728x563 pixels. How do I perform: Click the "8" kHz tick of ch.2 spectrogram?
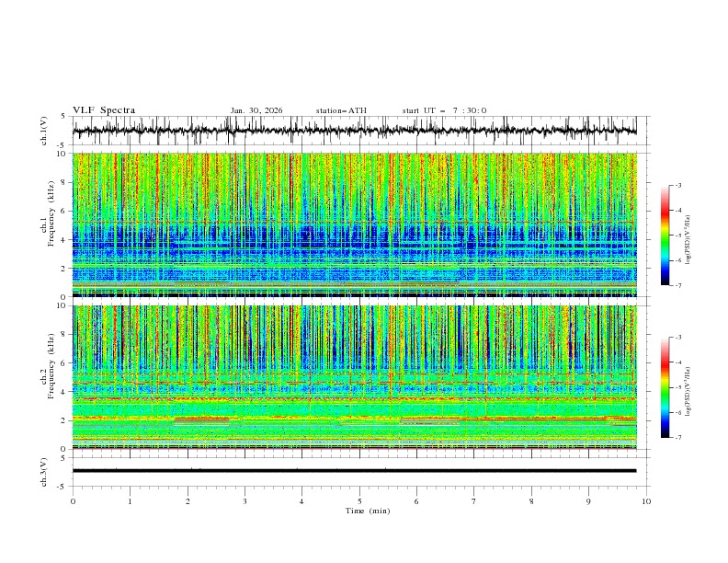click(x=63, y=335)
